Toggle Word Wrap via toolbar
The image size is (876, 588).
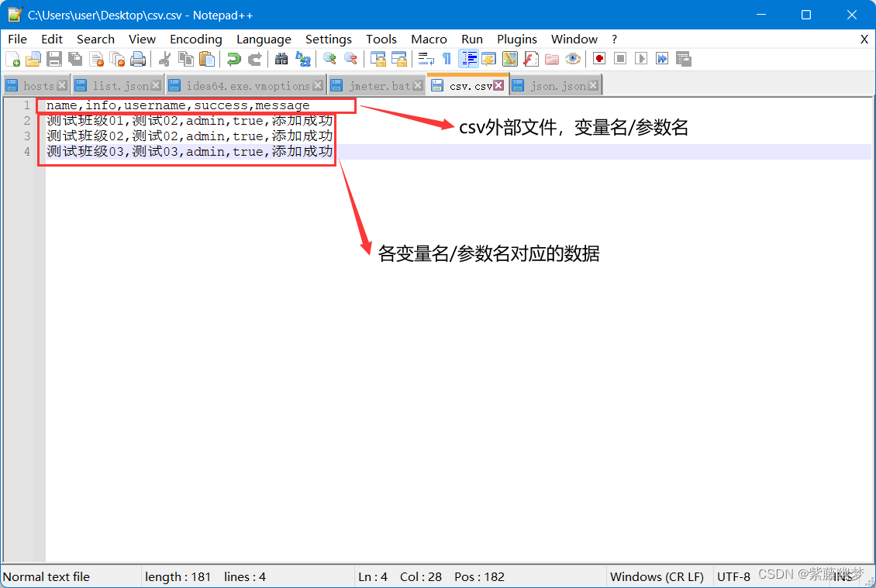point(425,59)
